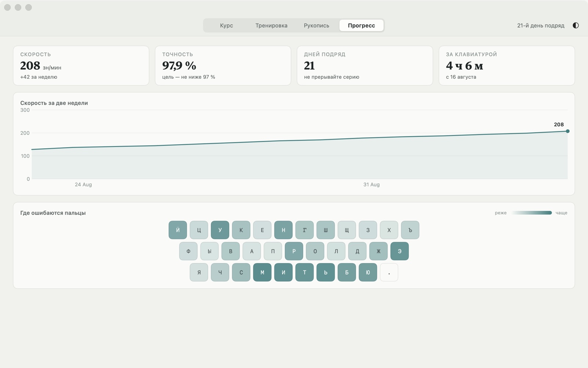The height and width of the screenshot is (368, 588).
Task: Select the Рукопись tab
Action: [316, 25]
